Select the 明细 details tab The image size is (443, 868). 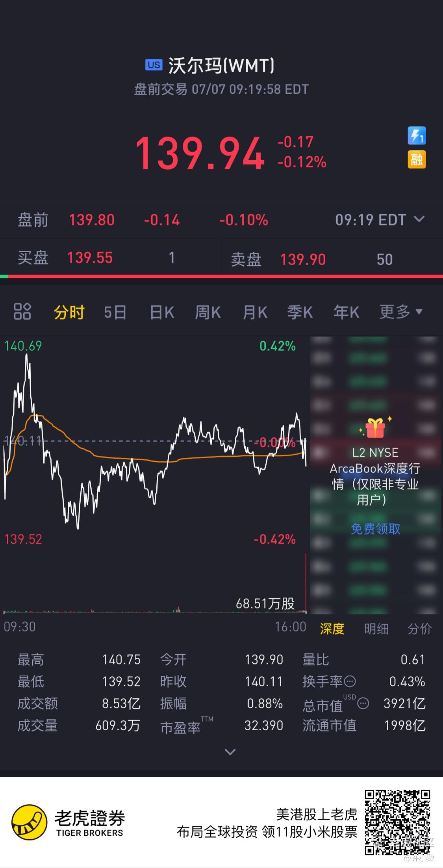pos(376,629)
